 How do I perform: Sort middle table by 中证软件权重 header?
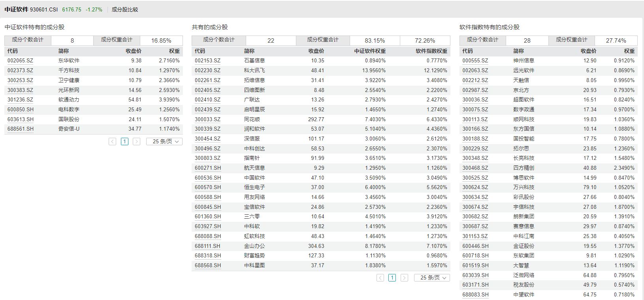[x=370, y=51]
